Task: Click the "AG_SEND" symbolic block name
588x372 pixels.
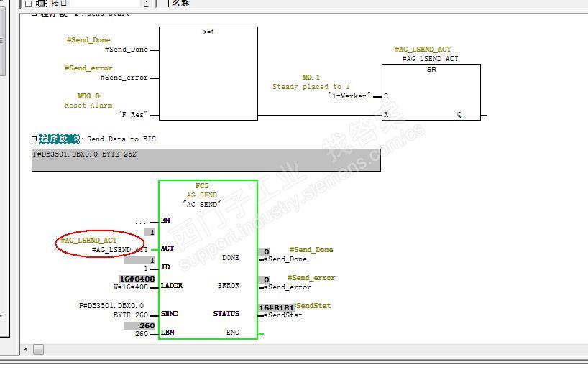Action: click(202, 205)
